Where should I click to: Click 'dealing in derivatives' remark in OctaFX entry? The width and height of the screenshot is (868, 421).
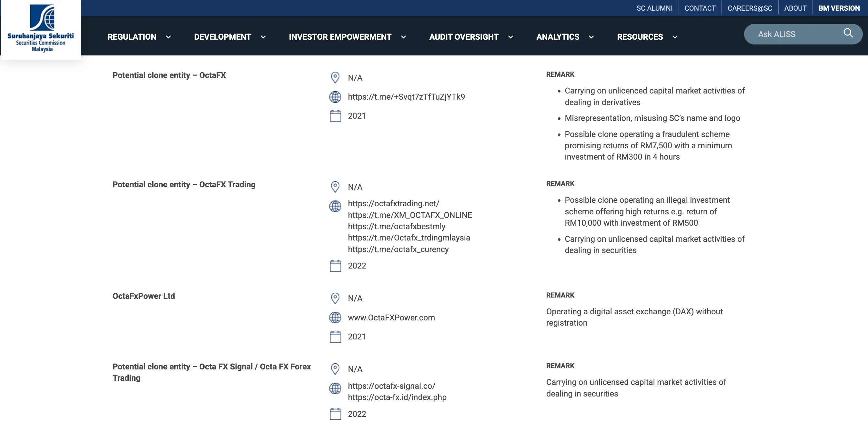click(x=602, y=102)
